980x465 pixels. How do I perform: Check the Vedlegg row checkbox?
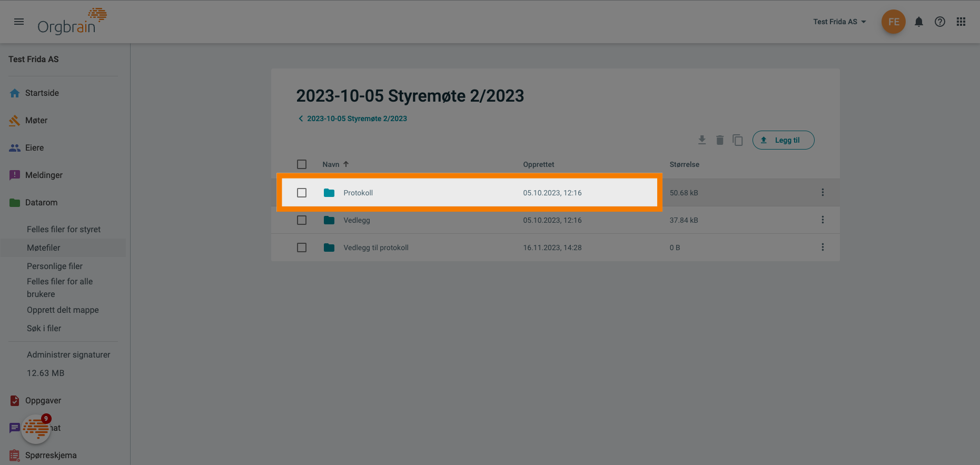coord(302,220)
